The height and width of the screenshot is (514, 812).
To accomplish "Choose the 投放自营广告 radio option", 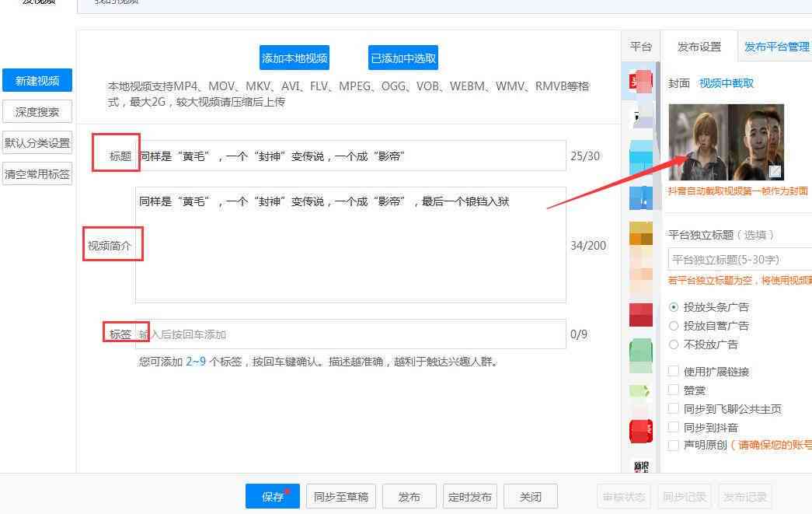I will 674,326.
